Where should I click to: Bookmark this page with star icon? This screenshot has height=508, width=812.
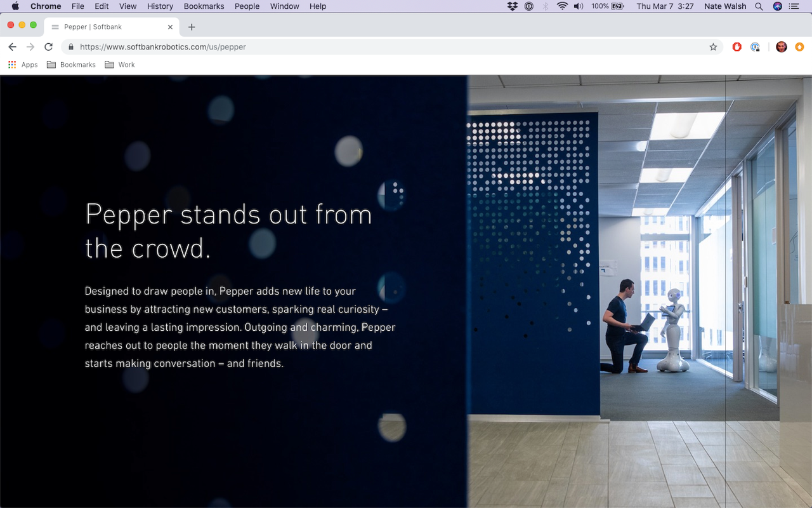click(713, 47)
